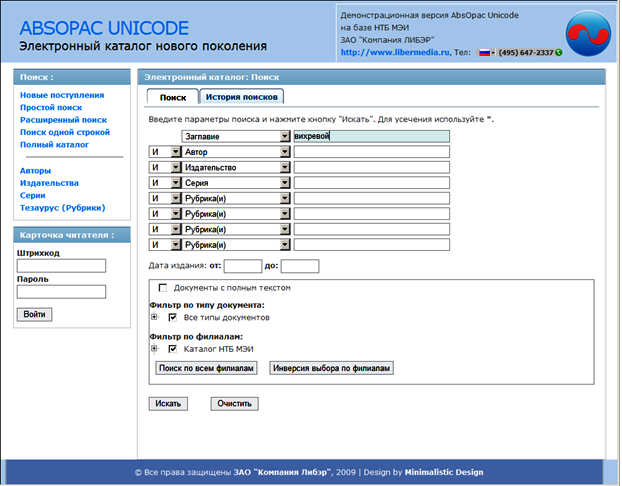Focus the publication date 'до' field
622x486 pixels.
[300, 266]
